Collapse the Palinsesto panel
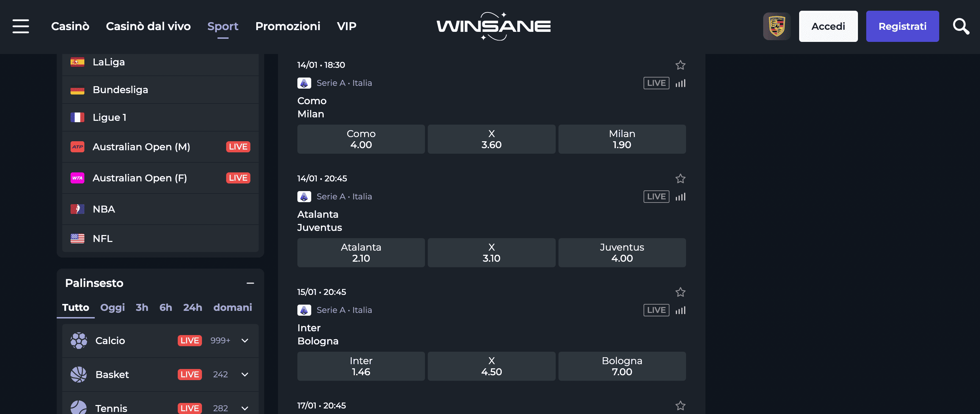This screenshot has width=980, height=414. (250, 283)
